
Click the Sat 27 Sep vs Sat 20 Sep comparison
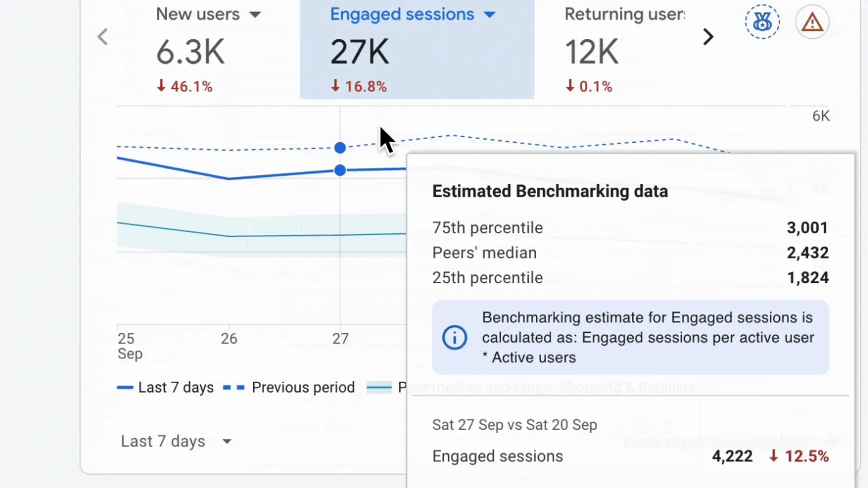click(x=514, y=424)
